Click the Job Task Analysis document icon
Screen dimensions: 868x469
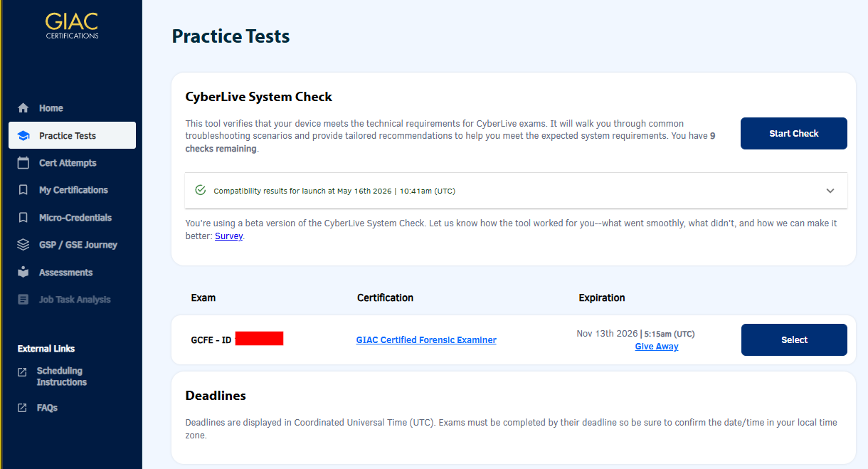click(23, 300)
